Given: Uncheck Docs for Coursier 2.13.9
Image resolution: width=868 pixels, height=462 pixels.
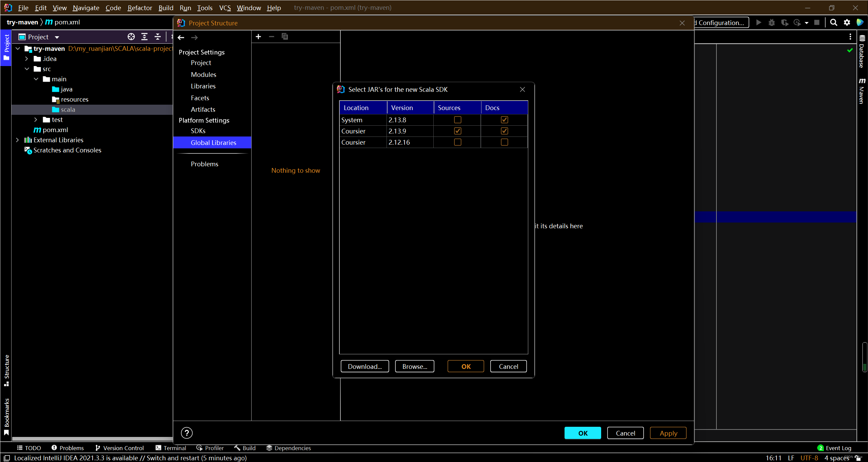Looking at the screenshot, I should 504,131.
